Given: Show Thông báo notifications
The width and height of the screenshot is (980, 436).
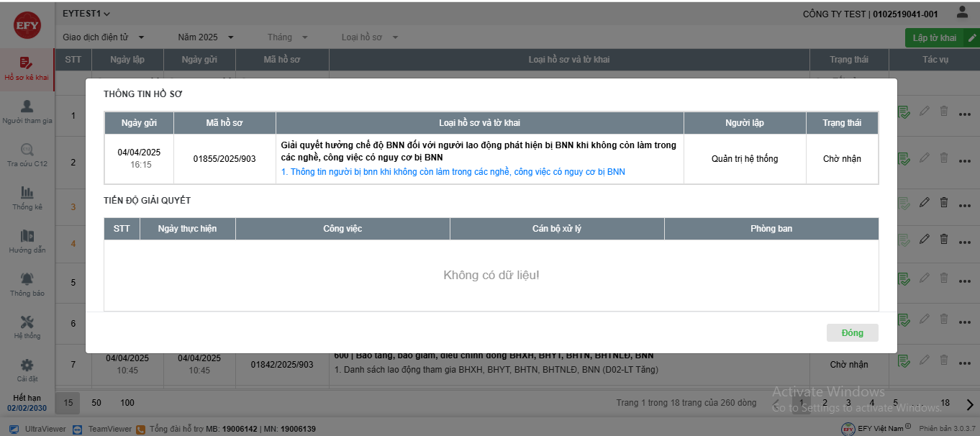Looking at the screenshot, I should pos(27,285).
